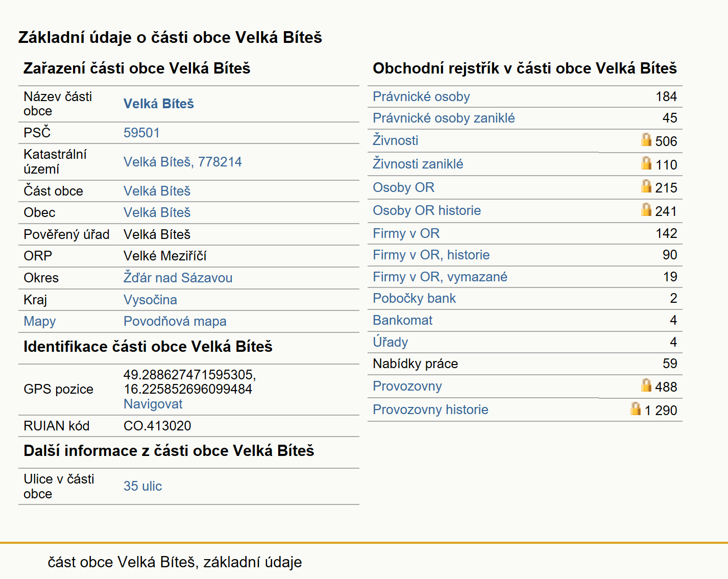Open Právnické osoby zaniklé listing
The height and width of the screenshot is (579, 728).
coord(444,118)
